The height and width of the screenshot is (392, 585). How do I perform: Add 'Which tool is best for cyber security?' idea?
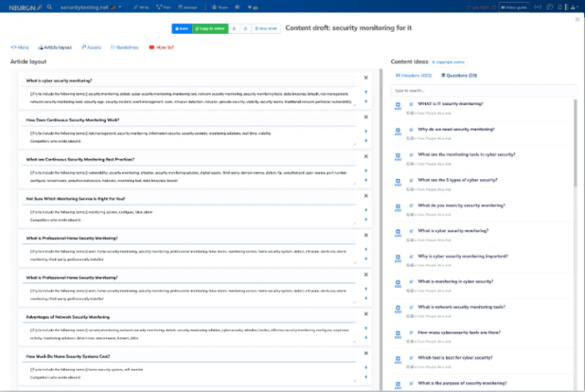point(398,359)
